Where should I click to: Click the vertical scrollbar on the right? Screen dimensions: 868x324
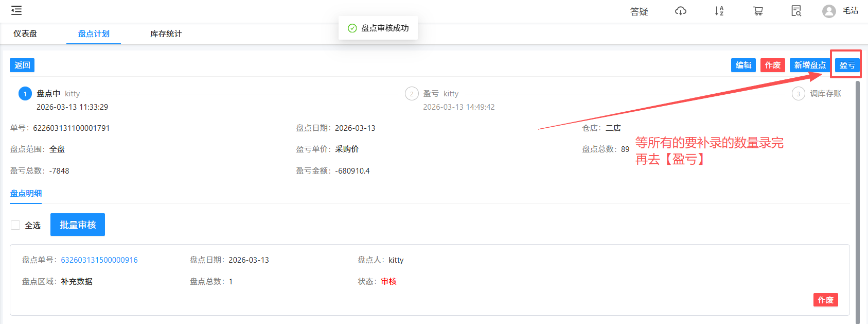857,201
